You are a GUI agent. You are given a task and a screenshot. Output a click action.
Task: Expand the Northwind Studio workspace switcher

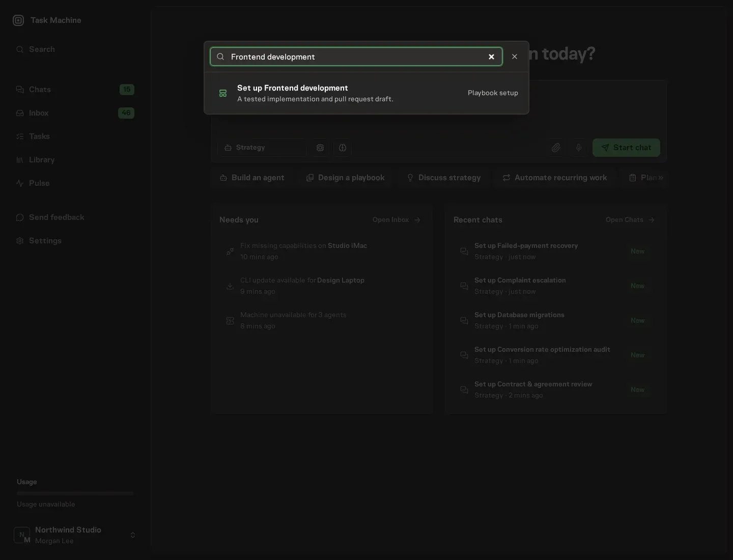[x=75, y=535]
